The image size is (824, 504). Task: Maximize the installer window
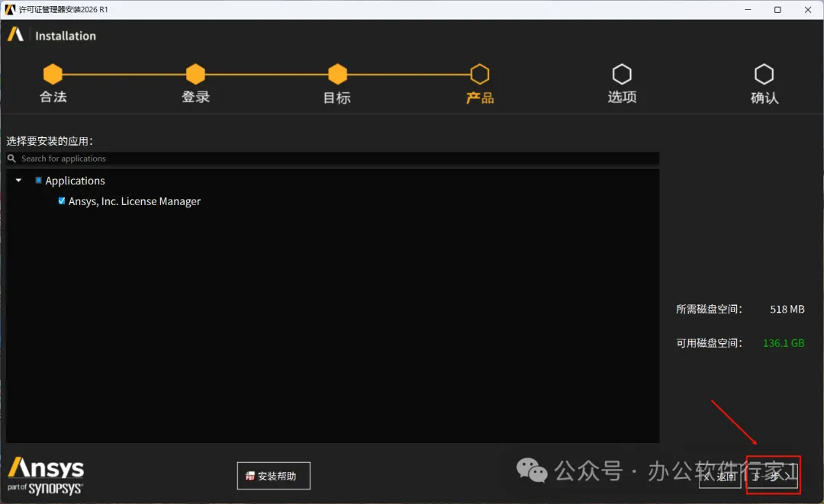[x=777, y=9]
